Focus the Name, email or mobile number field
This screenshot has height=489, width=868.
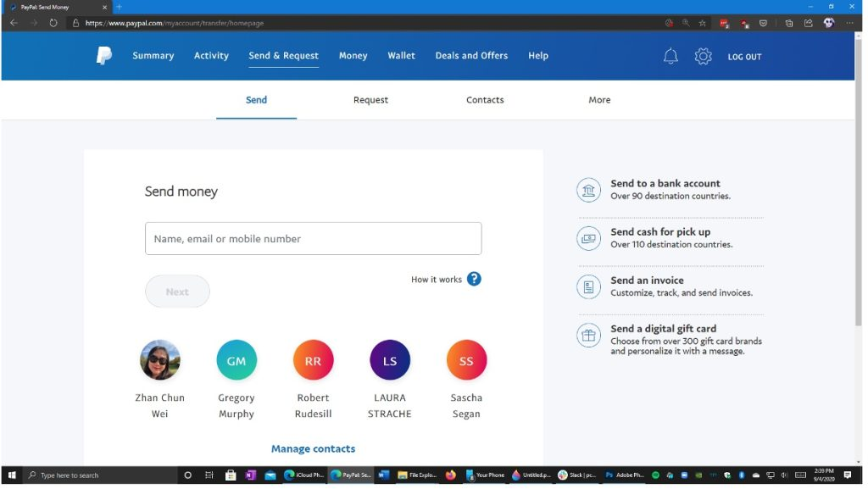pyautogui.click(x=314, y=238)
